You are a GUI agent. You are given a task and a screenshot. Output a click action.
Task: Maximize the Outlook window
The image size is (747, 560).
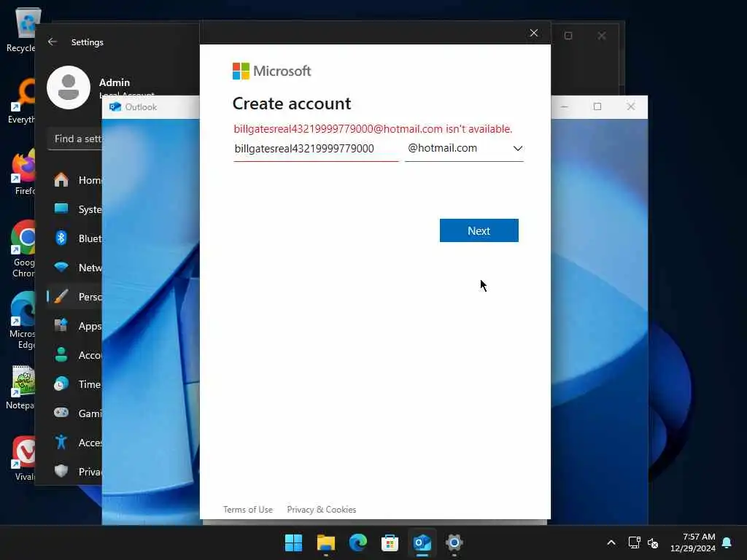pyautogui.click(x=597, y=106)
